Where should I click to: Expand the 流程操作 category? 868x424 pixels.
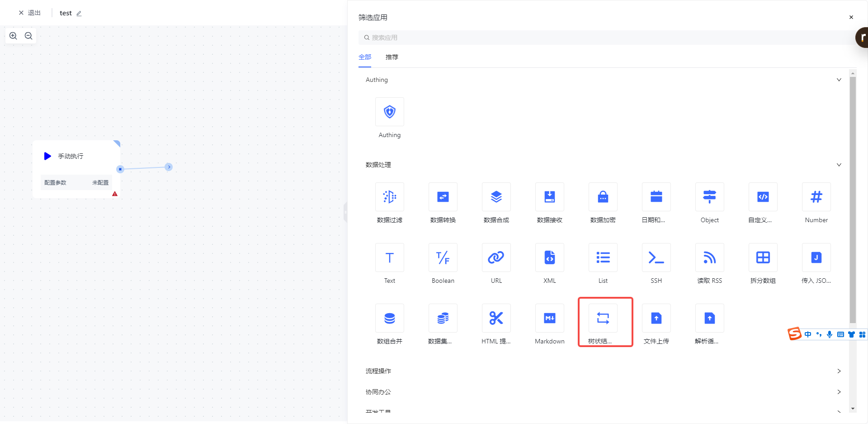[x=839, y=371]
